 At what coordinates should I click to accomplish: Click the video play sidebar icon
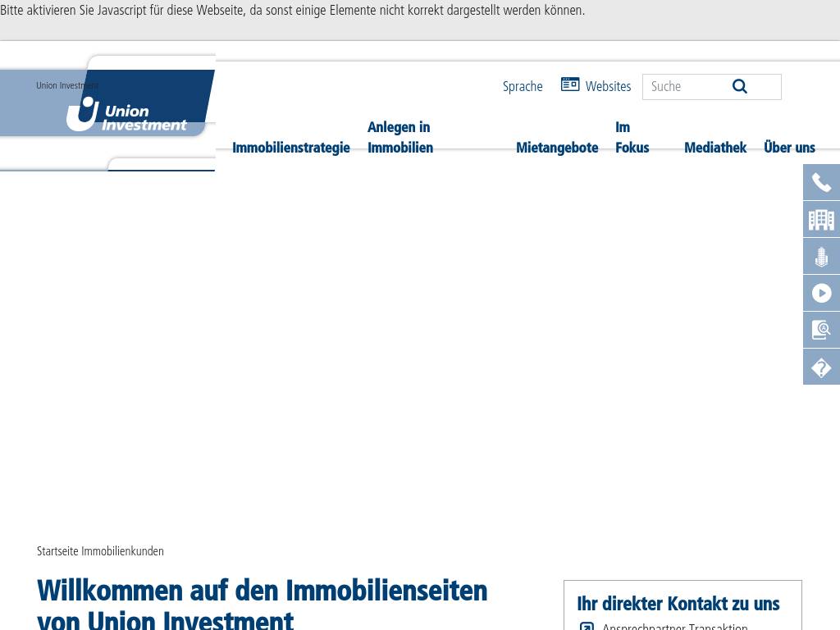click(821, 293)
